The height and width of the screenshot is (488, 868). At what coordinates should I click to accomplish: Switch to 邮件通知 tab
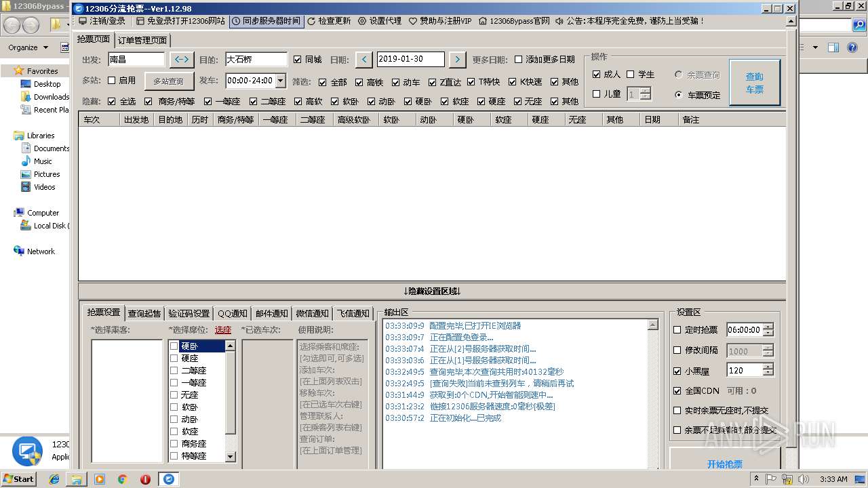272,313
